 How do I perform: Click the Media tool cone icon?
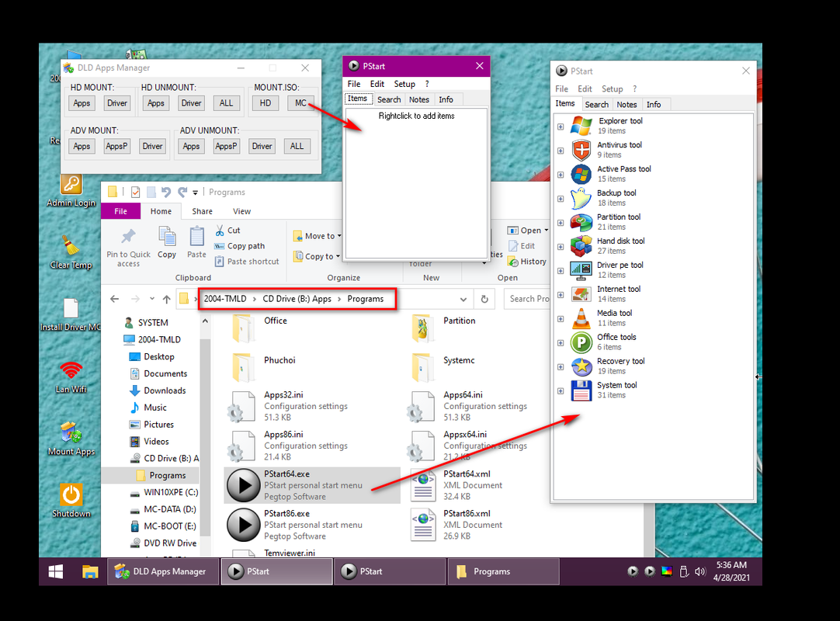(x=581, y=318)
